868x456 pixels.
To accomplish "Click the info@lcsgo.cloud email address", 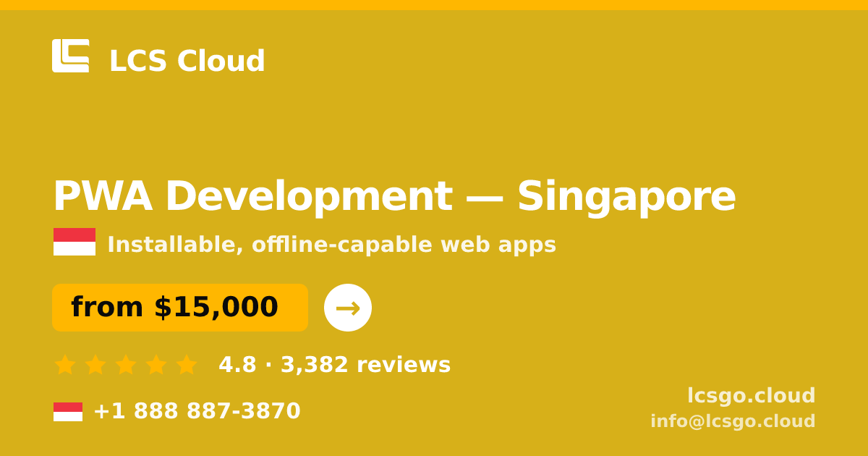I will pyautogui.click(x=733, y=421).
